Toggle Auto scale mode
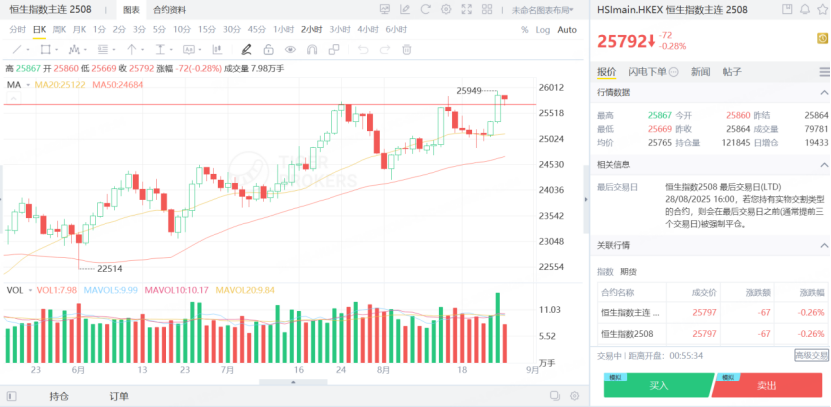Viewport: 831px width, 407px height. pos(567,30)
